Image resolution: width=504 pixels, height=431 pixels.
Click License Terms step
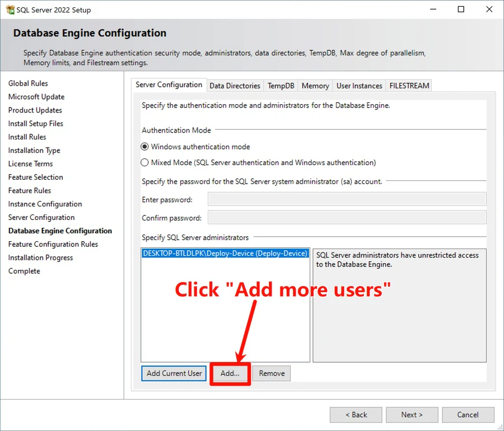click(x=31, y=164)
